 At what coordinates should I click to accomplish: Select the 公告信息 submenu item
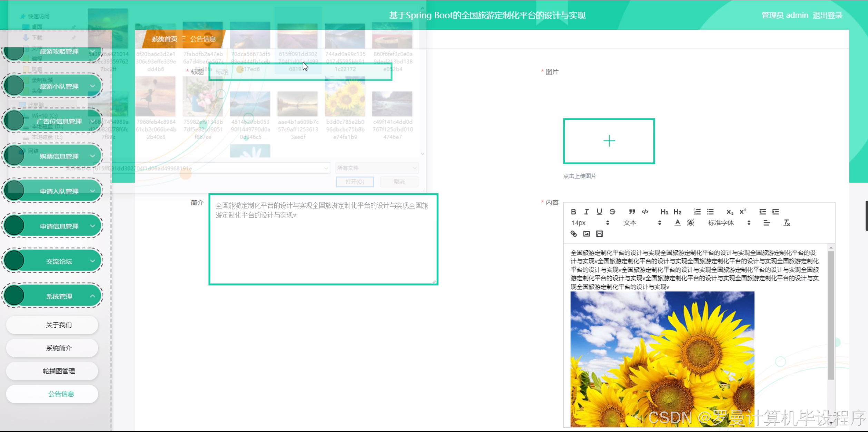52,394
